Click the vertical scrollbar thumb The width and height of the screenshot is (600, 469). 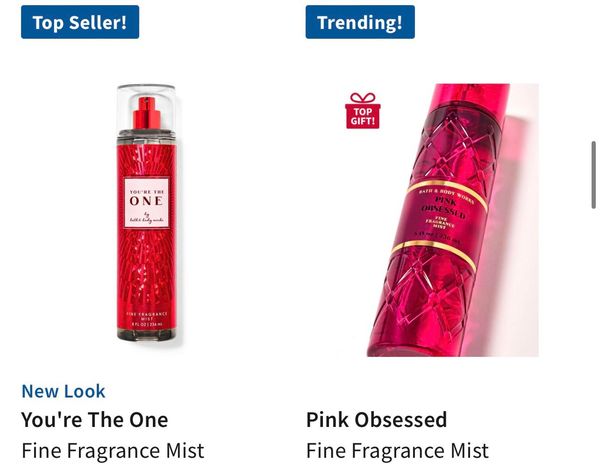click(593, 175)
